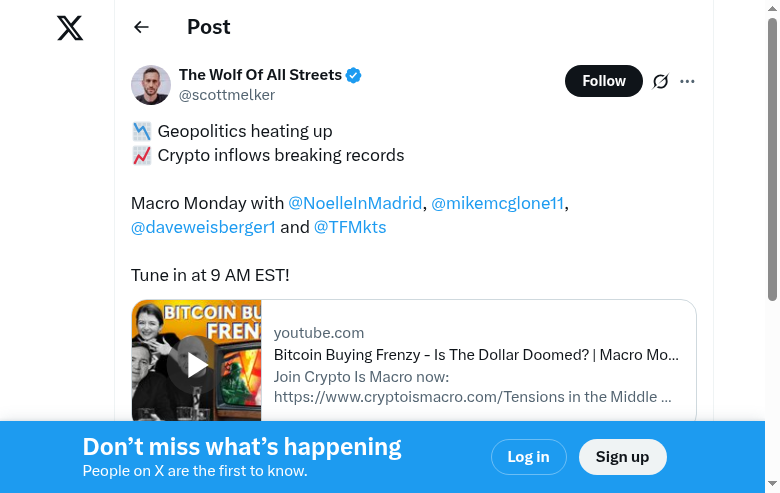Go back using the back arrow

[141, 28]
